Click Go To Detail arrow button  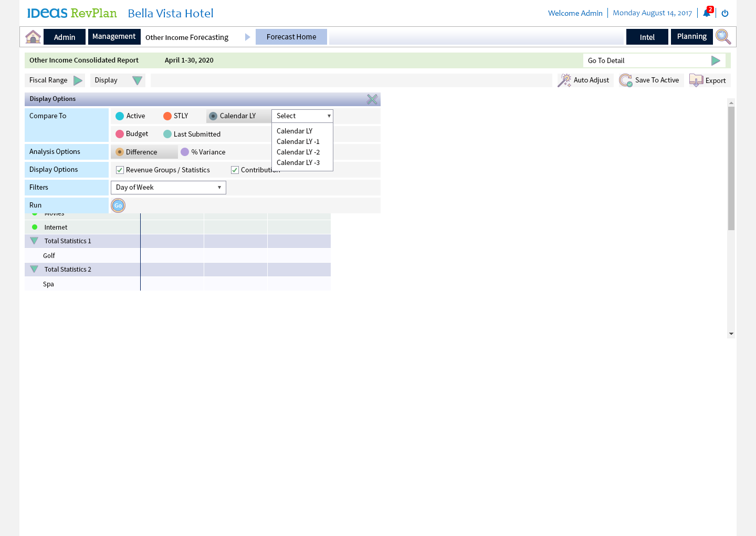tap(715, 61)
